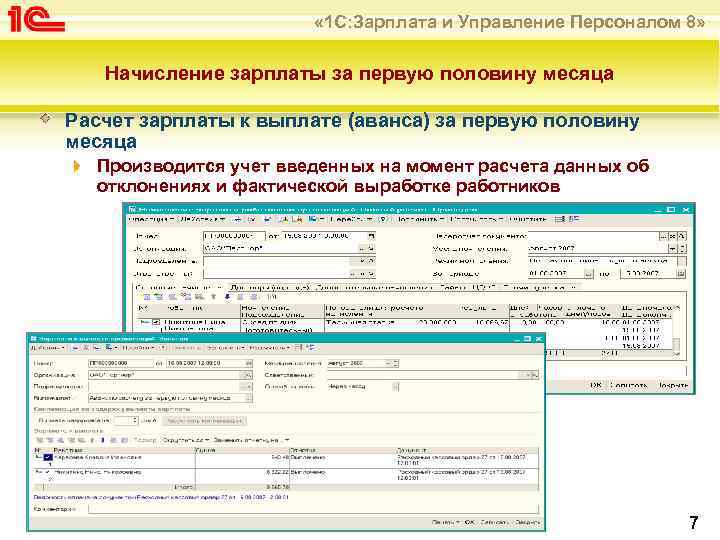Click move-up arrow icon in accrual table toolbar
The height and width of the screenshot is (540, 720).
point(213,297)
